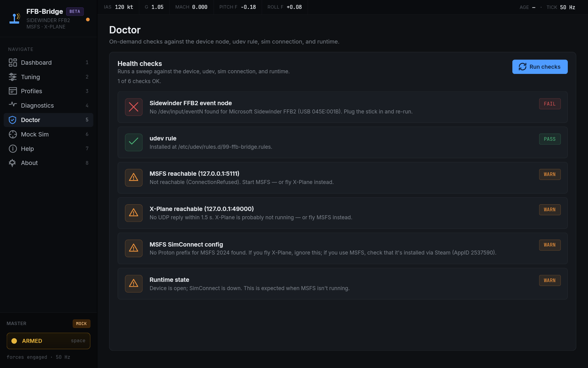Go to Mock Sim in navigation

[35, 134]
